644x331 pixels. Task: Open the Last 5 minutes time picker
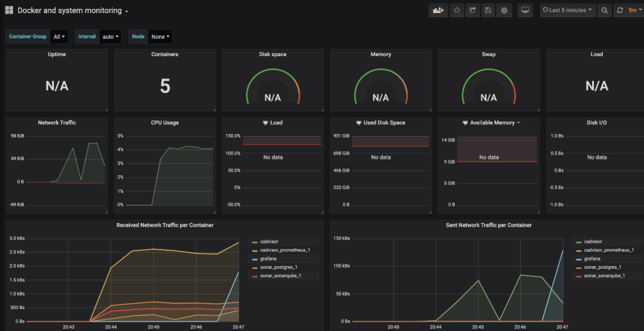coord(567,10)
